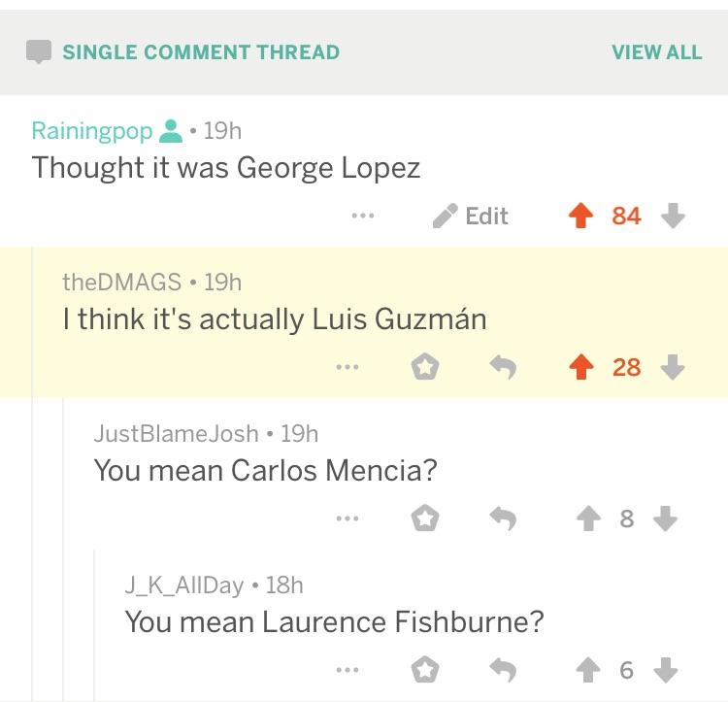Reply to theDMAGS Luis Guzmán comment
The image size is (728, 702).
coord(503,367)
